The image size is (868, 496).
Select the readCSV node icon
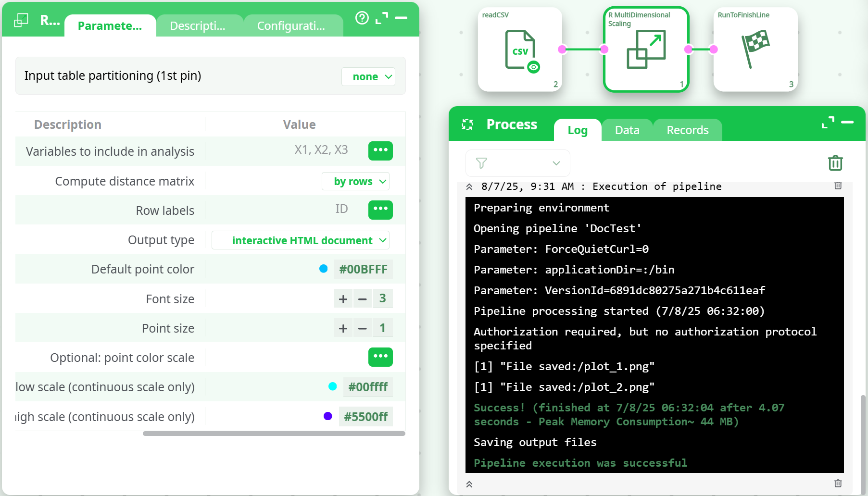tap(519, 50)
